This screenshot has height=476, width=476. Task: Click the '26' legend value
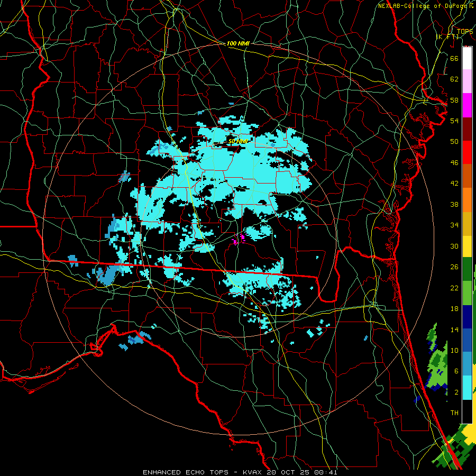point(454,267)
